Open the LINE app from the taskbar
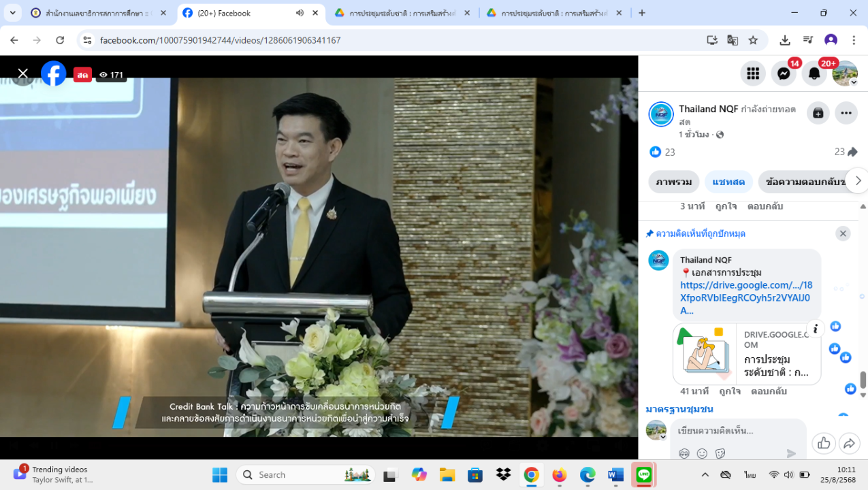Image resolution: width=868 pixels, height=490 pixels. pyautogui.click(x=643, y=474)
